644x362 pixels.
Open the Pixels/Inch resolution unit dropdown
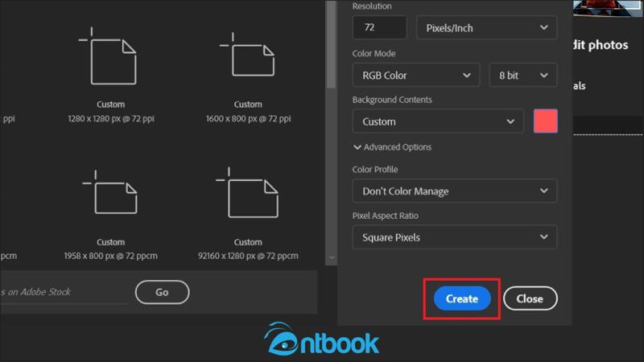click(487, 27)
